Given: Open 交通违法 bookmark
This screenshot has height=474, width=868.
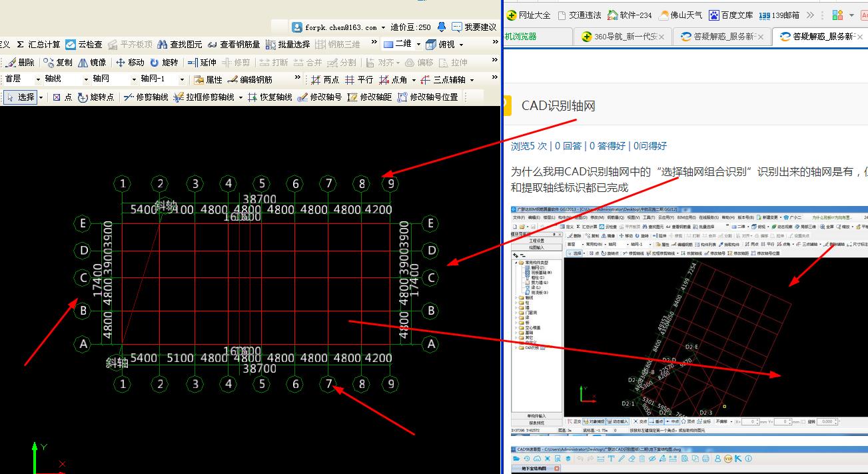Looking at the screenshot, I should [579, 15].
